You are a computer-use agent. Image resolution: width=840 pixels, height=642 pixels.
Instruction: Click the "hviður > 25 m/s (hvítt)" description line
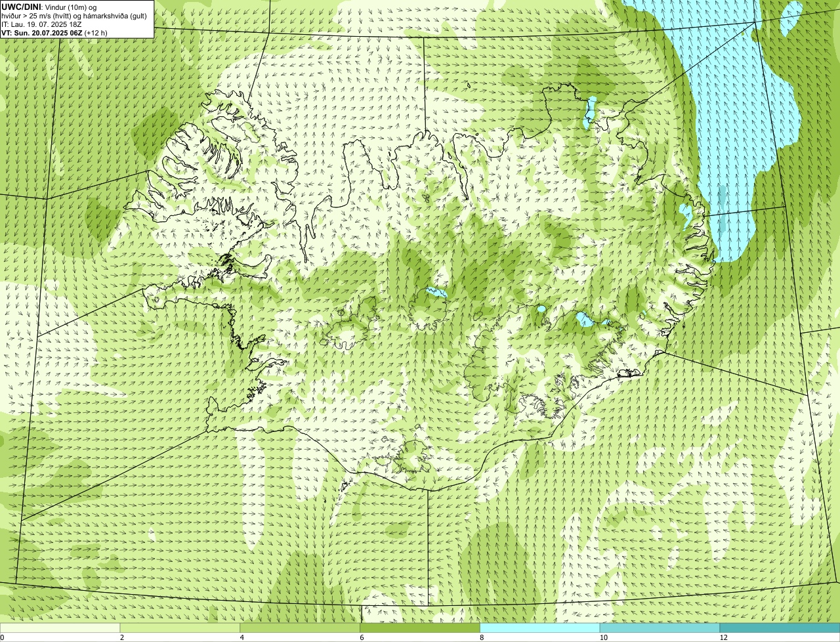(38, 16)
